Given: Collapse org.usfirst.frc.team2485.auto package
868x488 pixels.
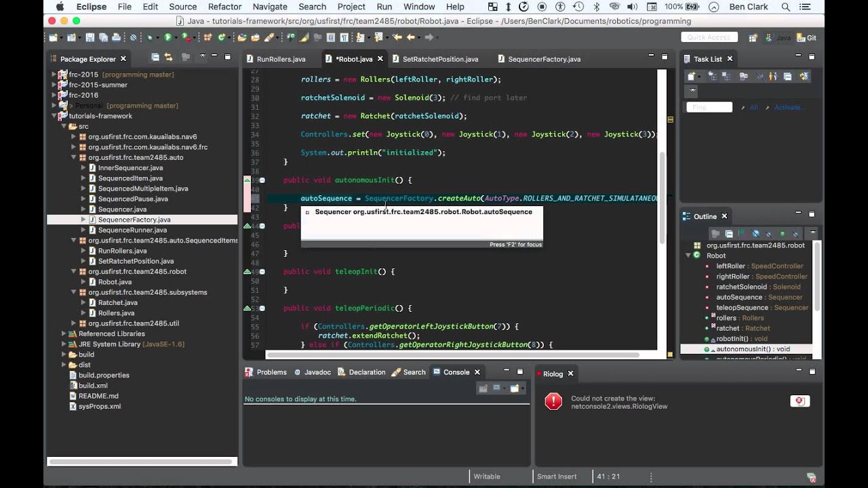Looking at the screenshot, I should (73, 157).
